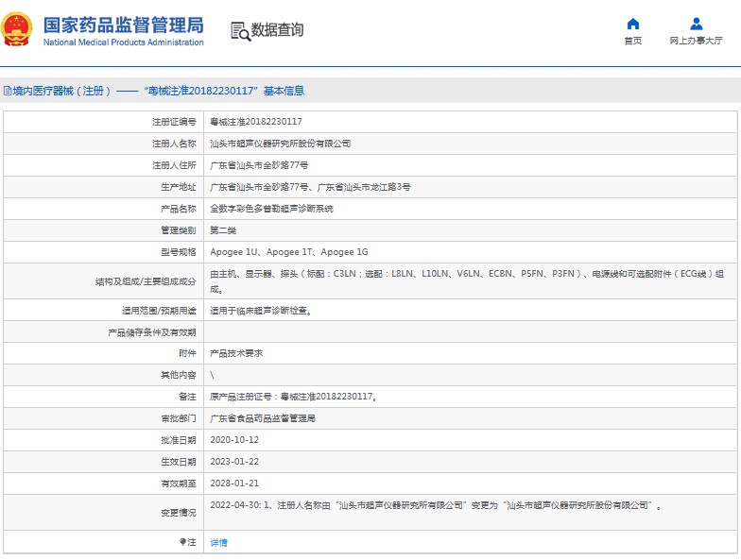
Task: Click 国家药品监督管理局 site title
Action: [x=123, y=25]
